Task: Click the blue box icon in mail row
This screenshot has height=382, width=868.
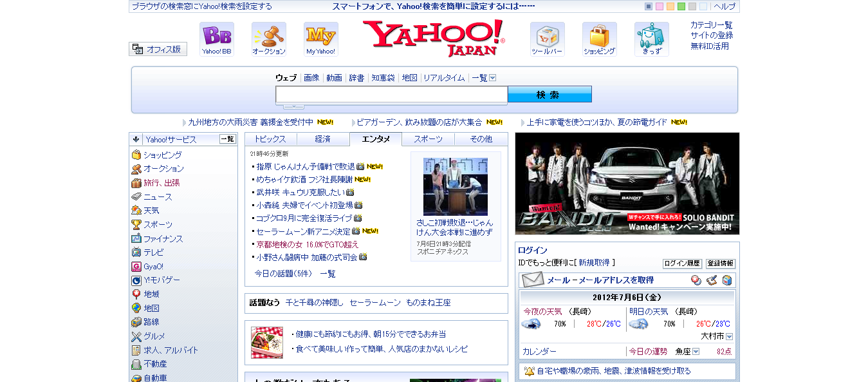Action: point(727,280)
